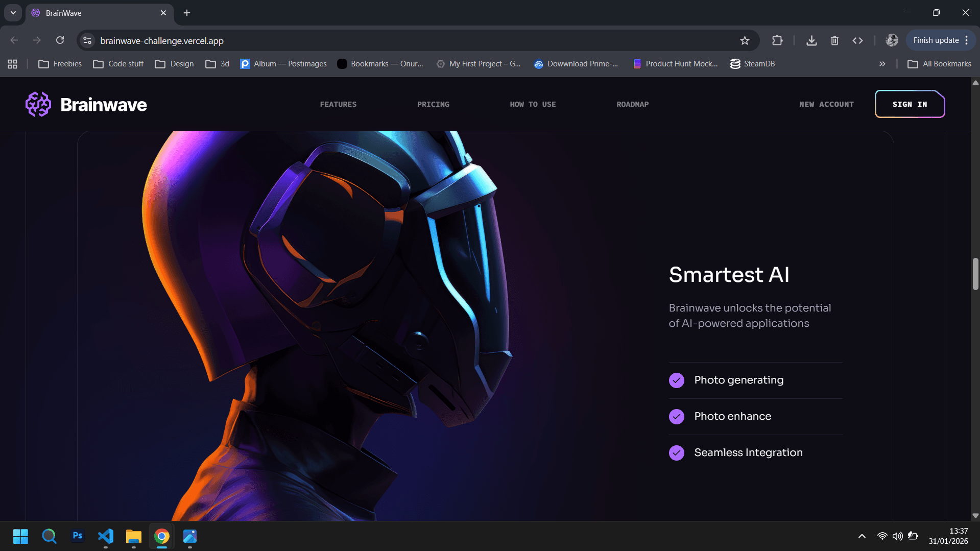The image size is (980, 551).
Task: Reload the page with the refresh icon
Action: pyautogui.click(x=60, y=40)
